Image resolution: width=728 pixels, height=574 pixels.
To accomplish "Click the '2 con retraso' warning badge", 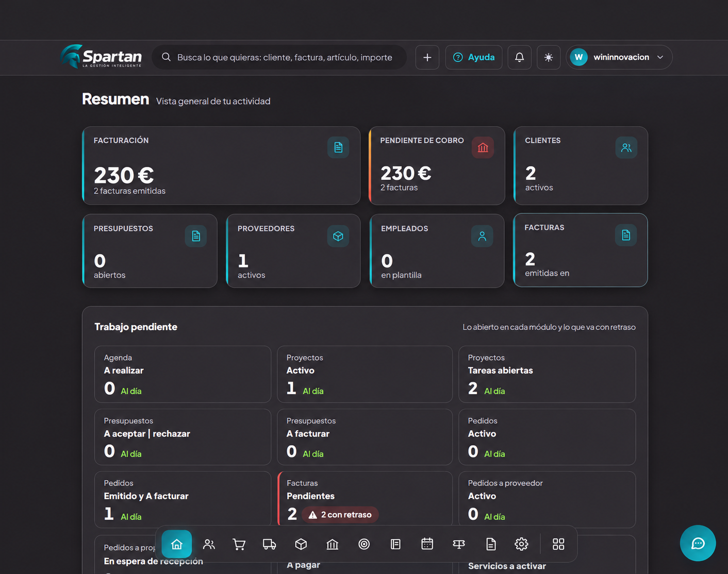I will point(340,515).
